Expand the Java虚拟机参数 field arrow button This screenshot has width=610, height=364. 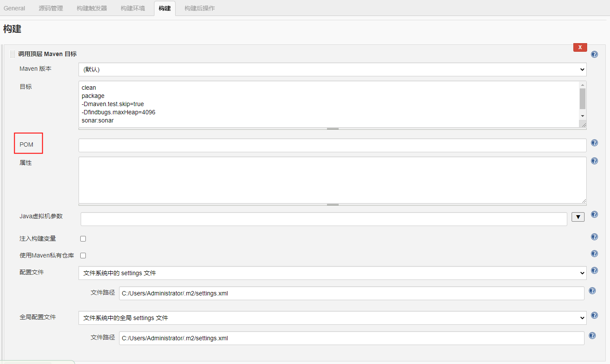(x=578, y=217)
